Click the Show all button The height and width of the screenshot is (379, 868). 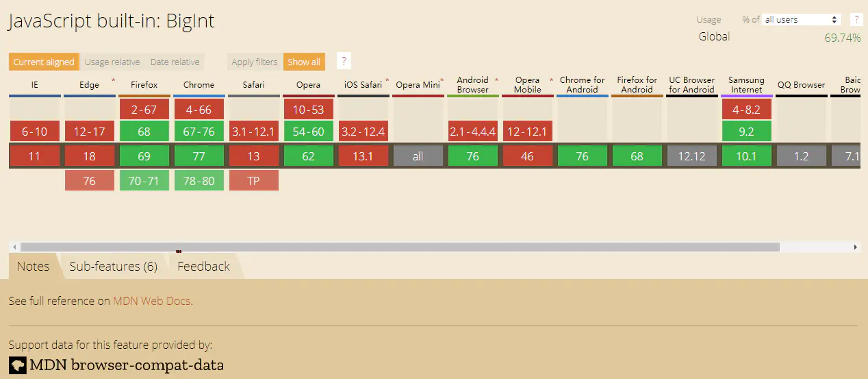(x=303, y=62)
